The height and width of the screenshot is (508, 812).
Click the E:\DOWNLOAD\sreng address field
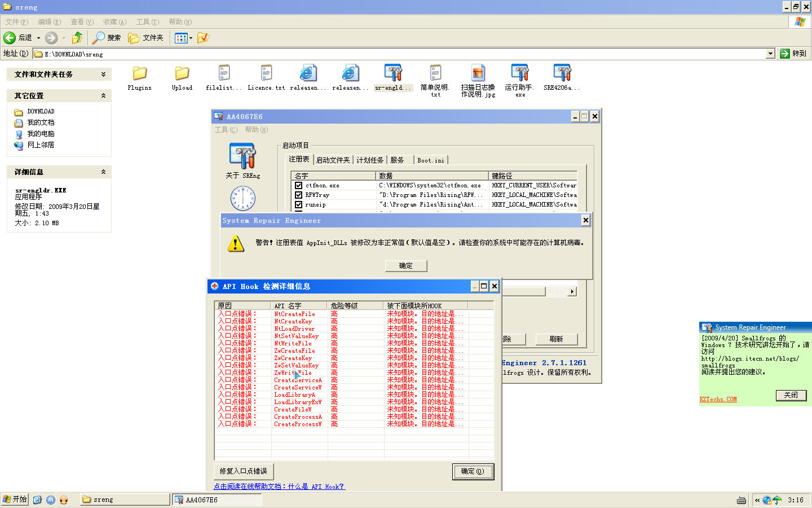pos(399,54)
